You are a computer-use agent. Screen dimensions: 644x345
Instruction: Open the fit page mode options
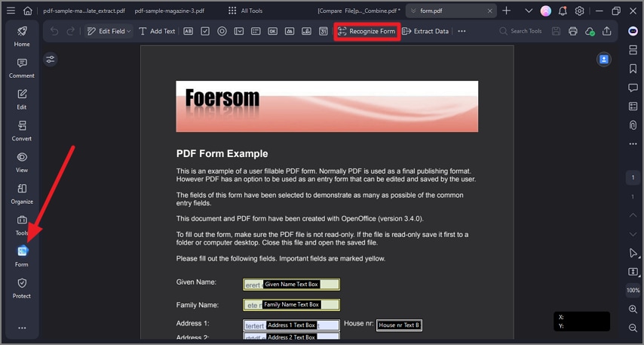633,271
